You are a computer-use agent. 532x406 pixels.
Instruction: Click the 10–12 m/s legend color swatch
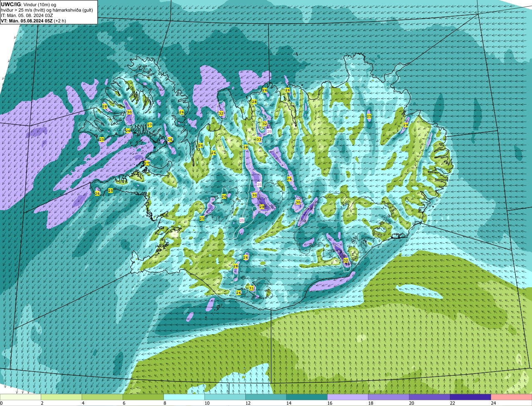(x=226, y=397)
